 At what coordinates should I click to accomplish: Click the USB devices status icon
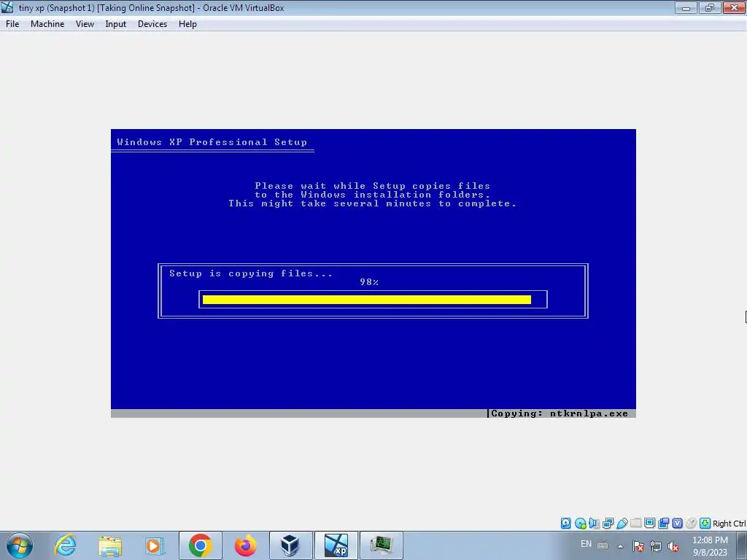pyautogui.click(x=622, y=524)
